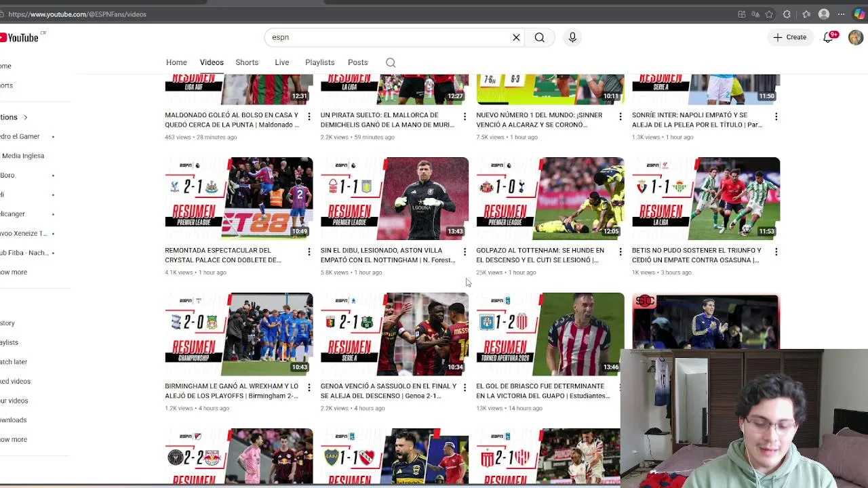This screenshot has width=868, height=488.
Task: Open the browser profile icon
Action: tap(824, 14)
